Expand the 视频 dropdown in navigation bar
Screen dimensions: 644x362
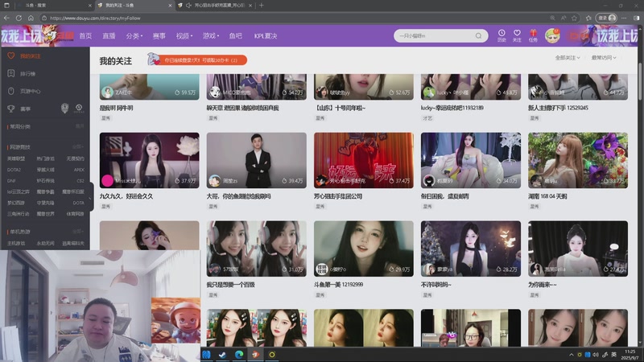[184, 36]
